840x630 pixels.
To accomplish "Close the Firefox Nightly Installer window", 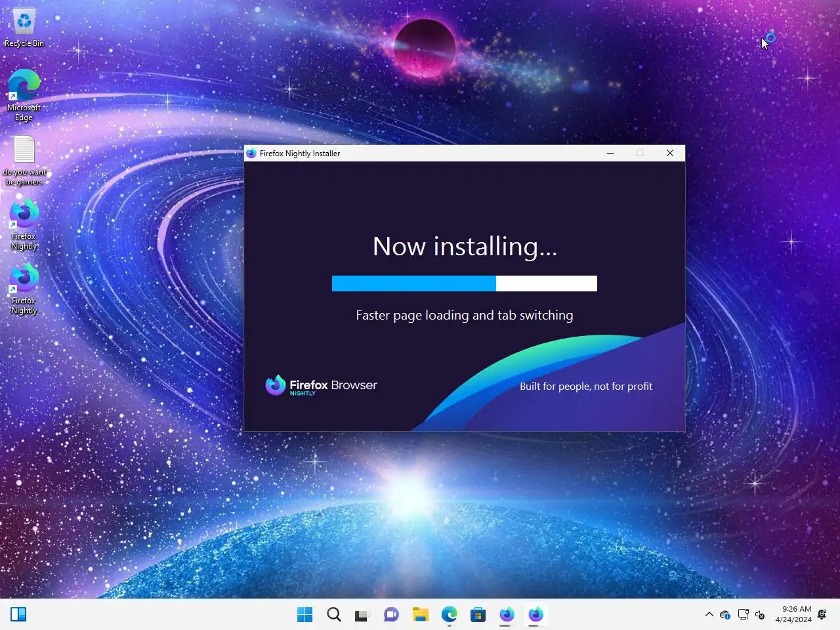I will pyautogui.click(x=670, y=154).
